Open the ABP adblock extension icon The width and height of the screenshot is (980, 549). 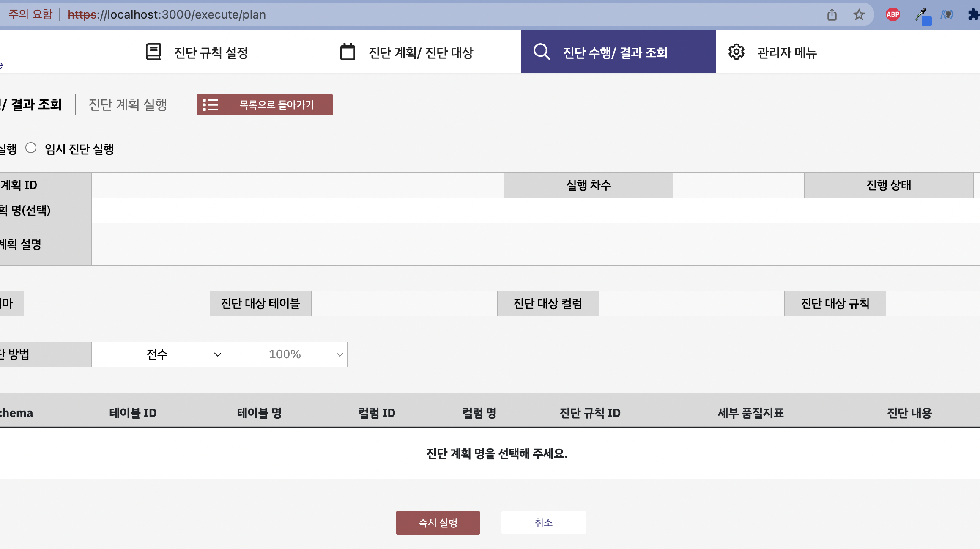(892, 15)
